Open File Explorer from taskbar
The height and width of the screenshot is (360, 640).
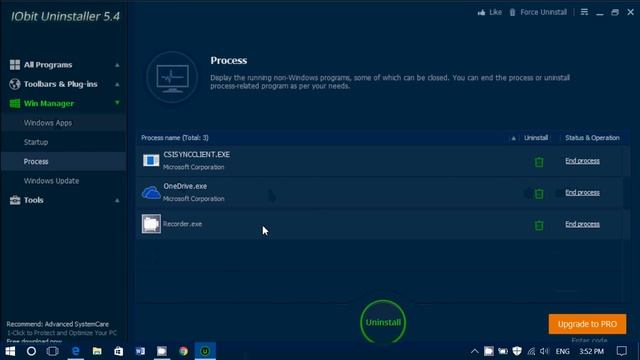97,351
